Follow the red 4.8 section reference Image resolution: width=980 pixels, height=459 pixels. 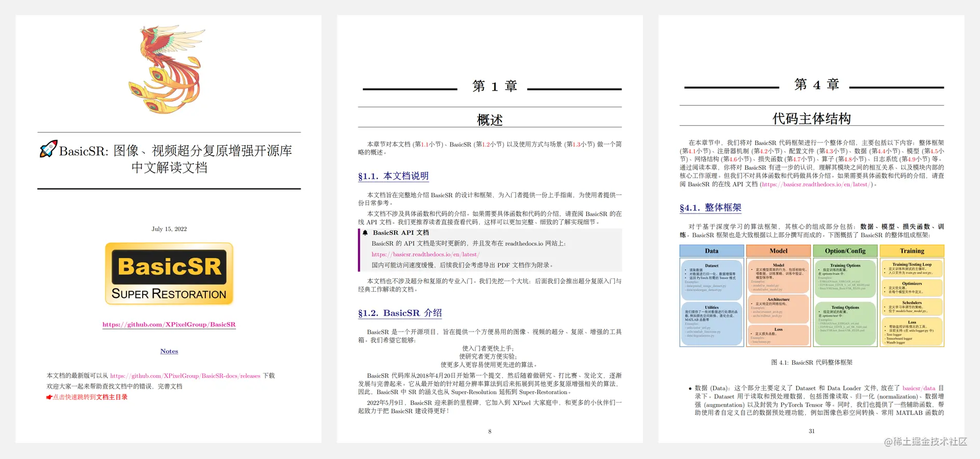pyautogui.click(x=849, y=159)
